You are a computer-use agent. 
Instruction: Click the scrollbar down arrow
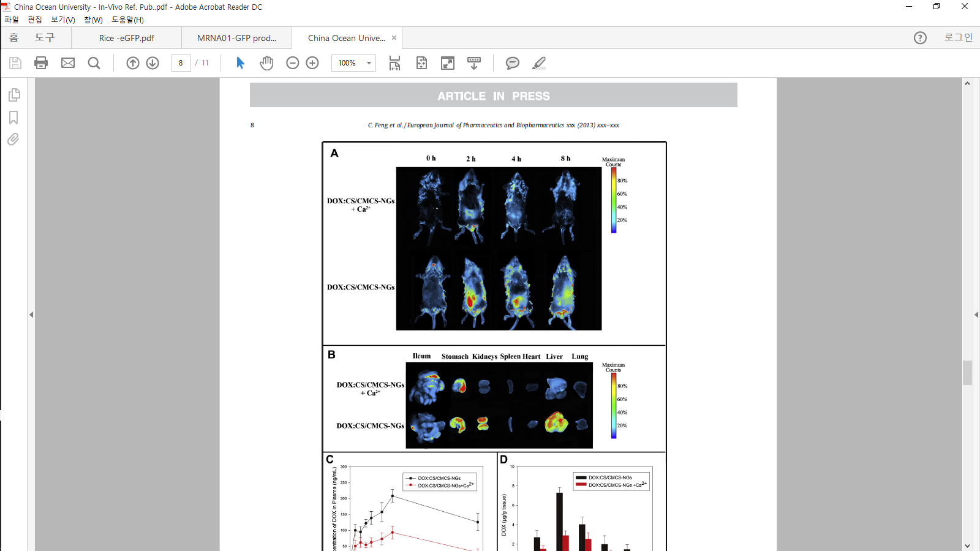click(968, 545)
